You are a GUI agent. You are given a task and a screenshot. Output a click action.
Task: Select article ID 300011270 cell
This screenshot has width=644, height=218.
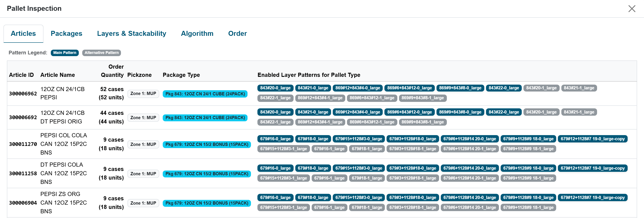(x=23, y=144)
